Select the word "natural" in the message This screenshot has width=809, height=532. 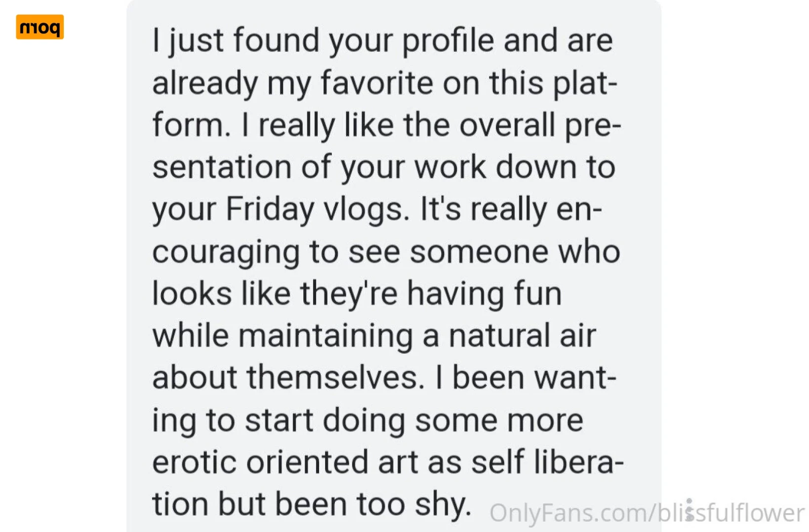(x=499, y=336)
